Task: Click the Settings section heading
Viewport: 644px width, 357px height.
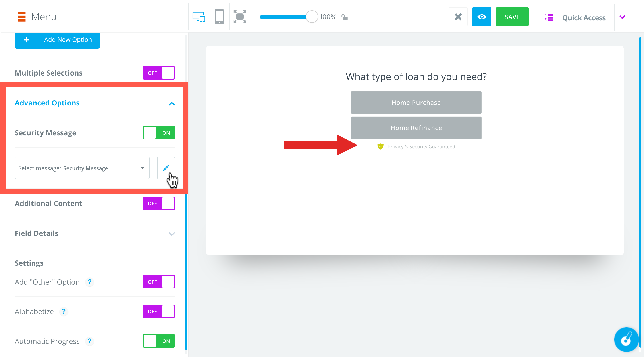Action: (x=29, y=263)
